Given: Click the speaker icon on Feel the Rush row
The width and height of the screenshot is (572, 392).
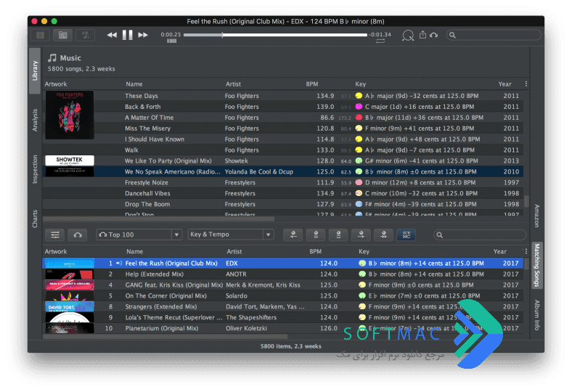Looking at the screenshot, I should 119,263.
